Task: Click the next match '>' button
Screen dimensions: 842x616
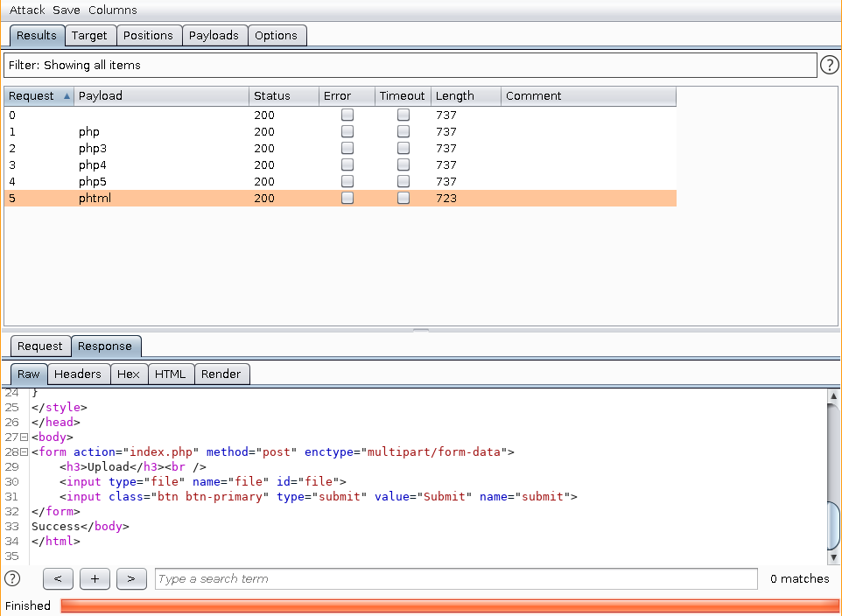Action: coord(131,578)
